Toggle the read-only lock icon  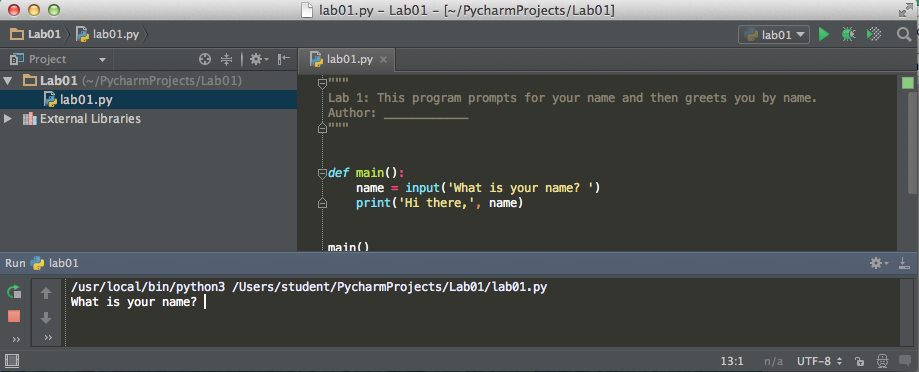click(859, 361)
